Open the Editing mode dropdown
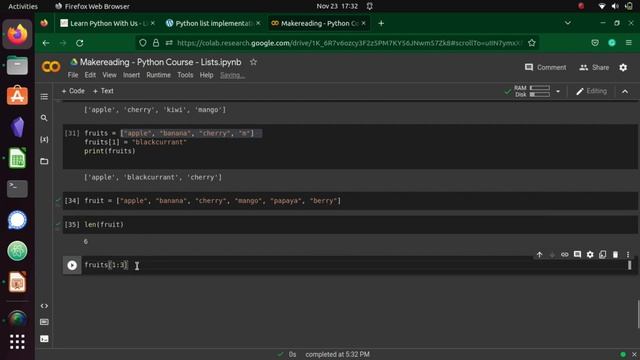 [x=591, y=91]
